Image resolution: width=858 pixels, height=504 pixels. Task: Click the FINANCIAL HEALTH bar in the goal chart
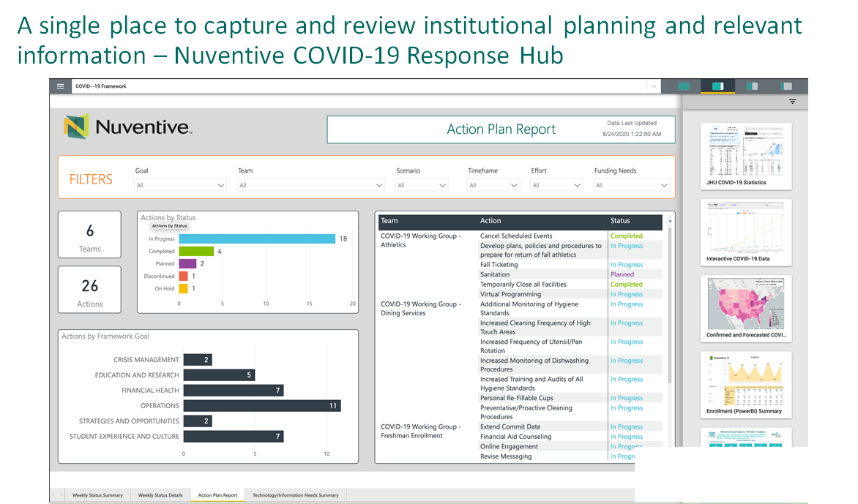click(234, 391)
